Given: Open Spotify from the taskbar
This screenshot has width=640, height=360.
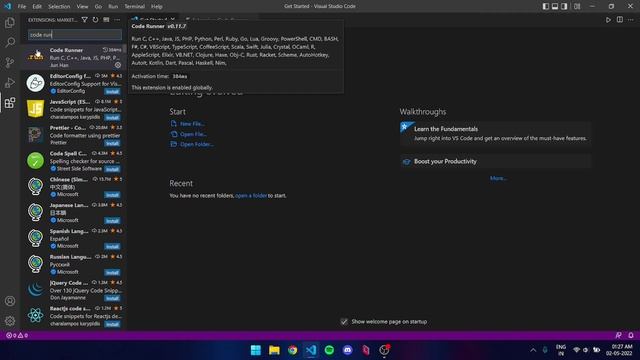Looking at the screenshot, I should point(329,350).
